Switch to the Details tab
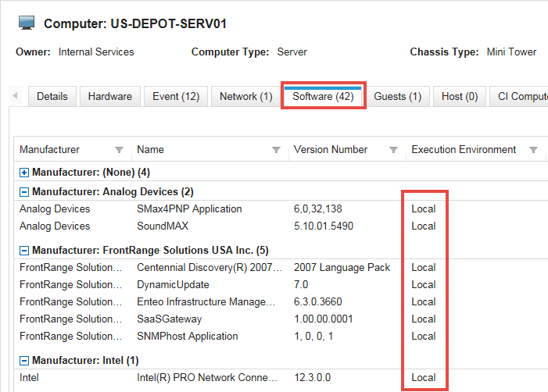 pyautogui.click(x=52, y=96)
